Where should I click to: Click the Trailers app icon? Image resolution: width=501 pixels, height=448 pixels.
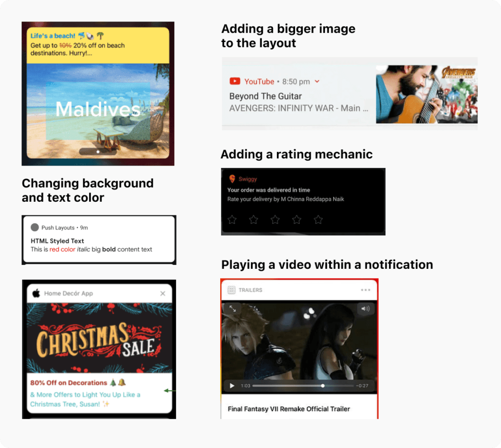[x=231, y=290]
